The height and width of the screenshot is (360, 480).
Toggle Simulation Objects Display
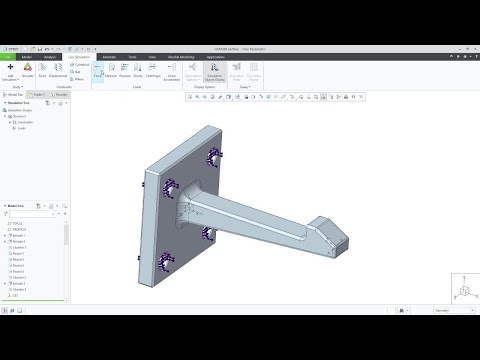(x=214, y=72)
